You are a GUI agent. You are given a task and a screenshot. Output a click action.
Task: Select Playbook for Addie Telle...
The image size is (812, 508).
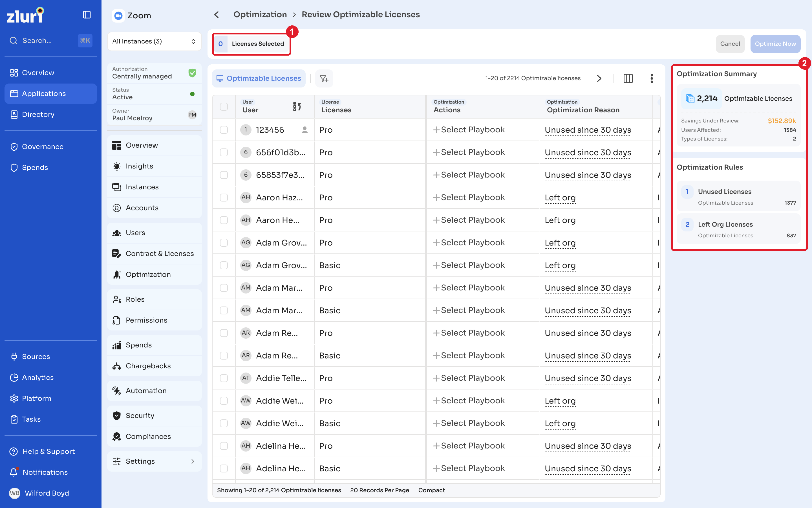(x=469, y=378)
